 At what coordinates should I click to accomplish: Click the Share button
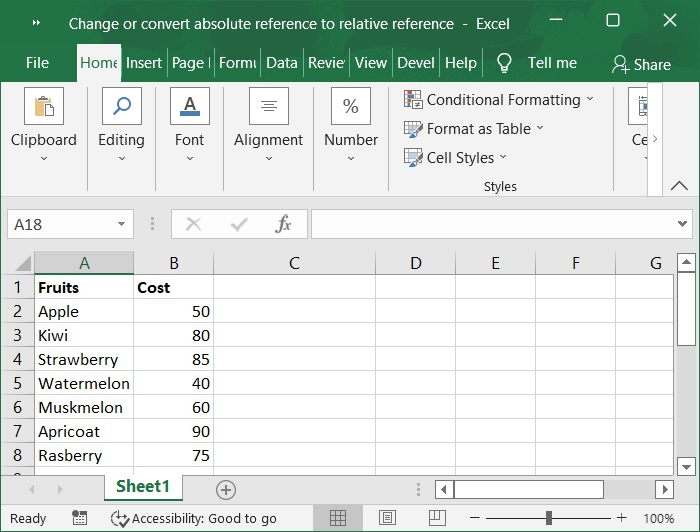641,64
